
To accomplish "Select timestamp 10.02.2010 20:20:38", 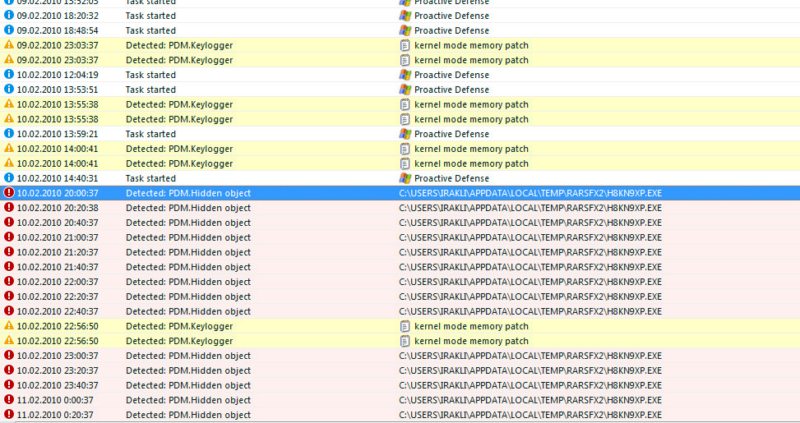I will [58, 208].
